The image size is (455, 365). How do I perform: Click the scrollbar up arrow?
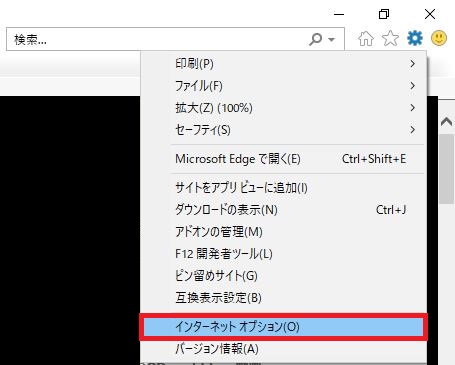pyautogui.click(x=447, y=121)
